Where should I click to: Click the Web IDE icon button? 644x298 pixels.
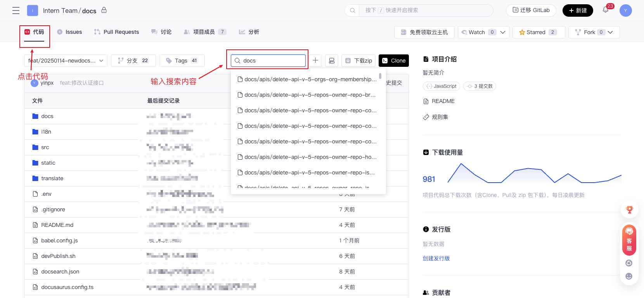(332, 61)
